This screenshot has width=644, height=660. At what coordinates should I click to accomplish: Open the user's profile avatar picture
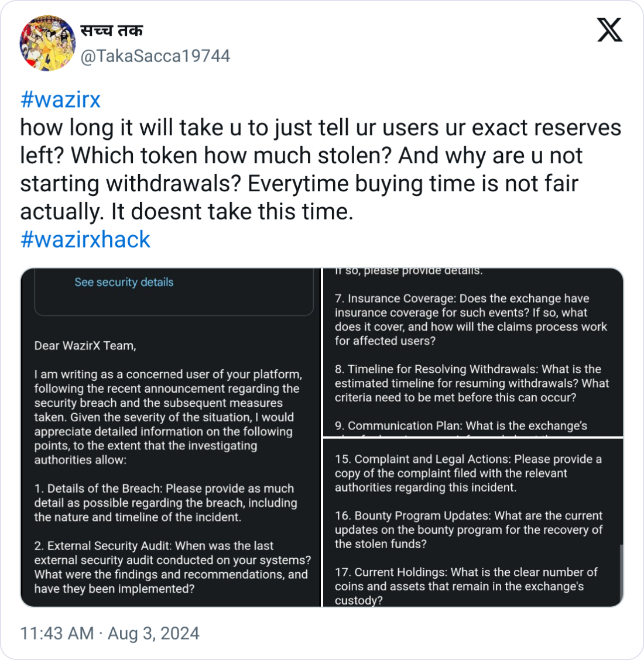(47, 43)
